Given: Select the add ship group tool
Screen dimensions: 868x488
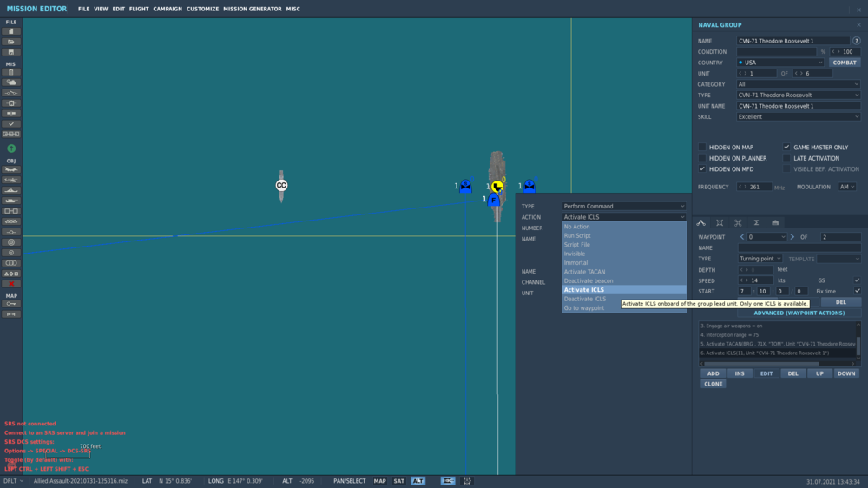Looking at the screenshot, I should pyautogui.click(x=11, y=190).
